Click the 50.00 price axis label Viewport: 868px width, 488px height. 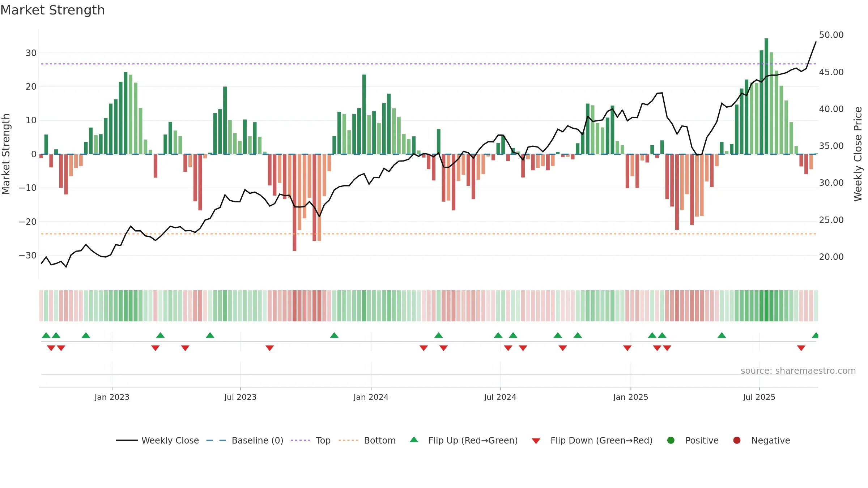831,35
